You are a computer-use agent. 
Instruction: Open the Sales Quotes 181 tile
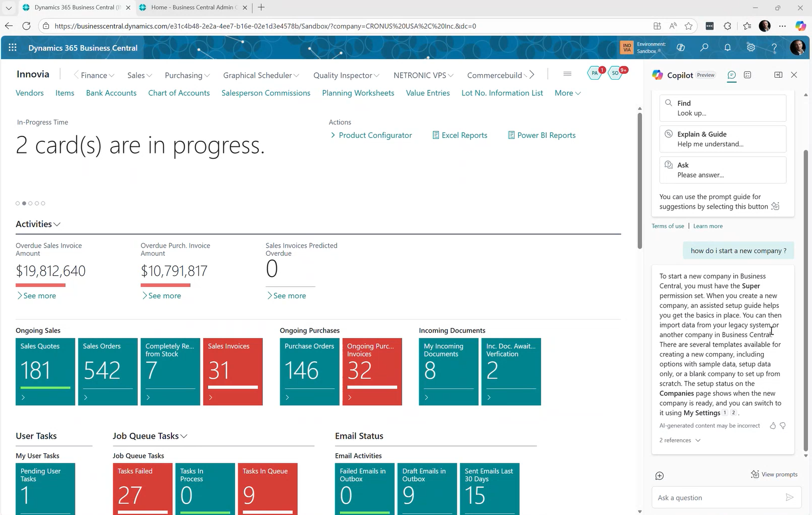pyautogui.click(x=46, y=372)
